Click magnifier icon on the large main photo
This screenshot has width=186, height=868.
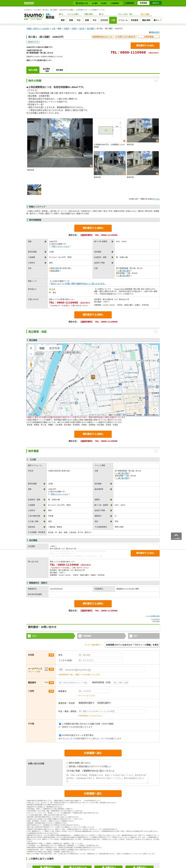click(x=91, y=166)
